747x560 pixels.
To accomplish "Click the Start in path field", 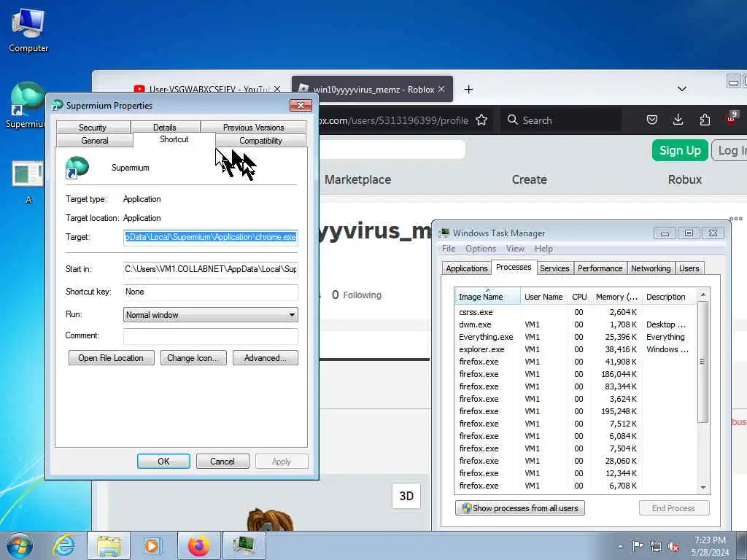I will point(211,269).
